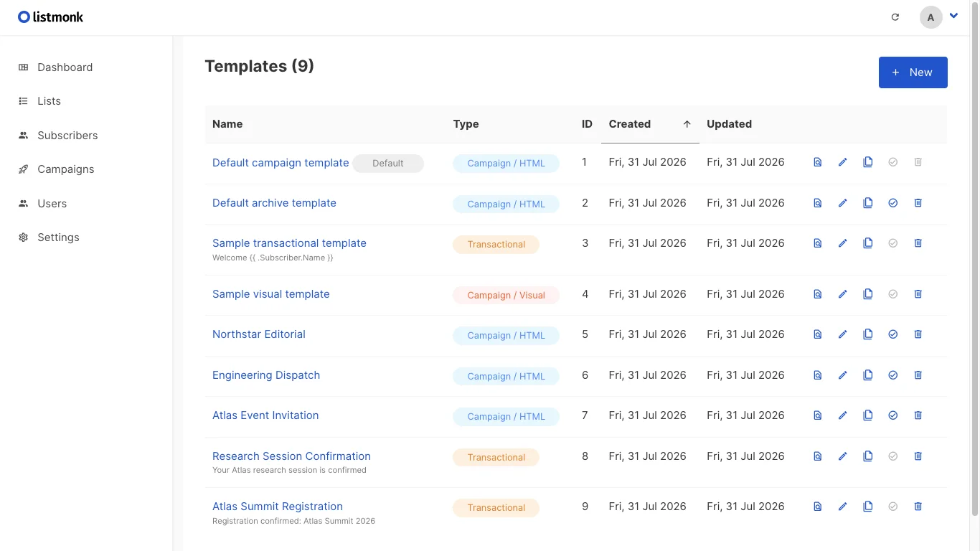
Task: Set Northstar Editorial as default template
Action: 893,334
